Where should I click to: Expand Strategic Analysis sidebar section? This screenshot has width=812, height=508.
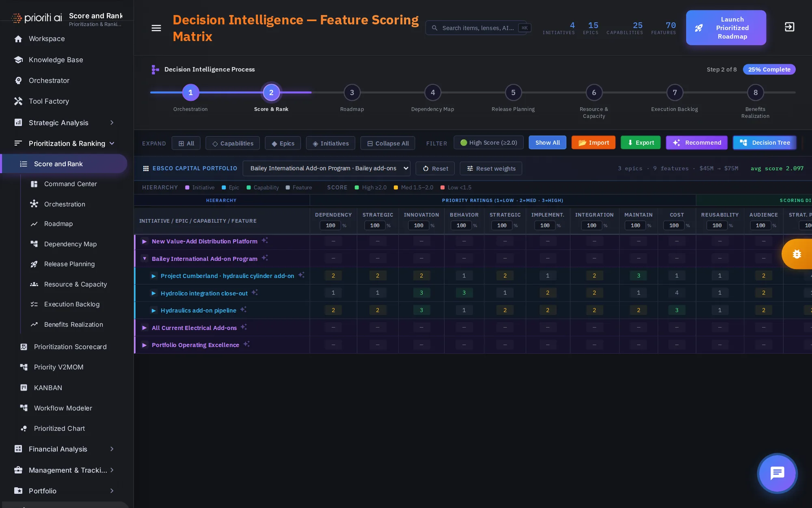point(65,123)
